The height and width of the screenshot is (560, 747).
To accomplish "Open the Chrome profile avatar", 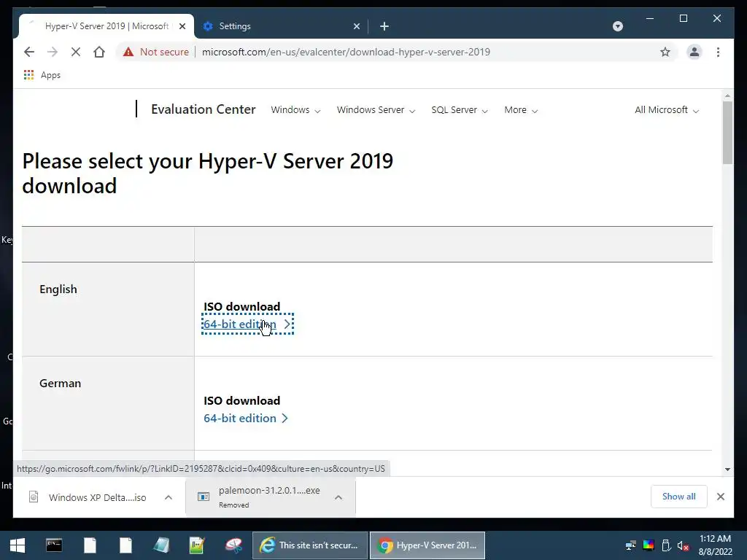I will point(694,52).
